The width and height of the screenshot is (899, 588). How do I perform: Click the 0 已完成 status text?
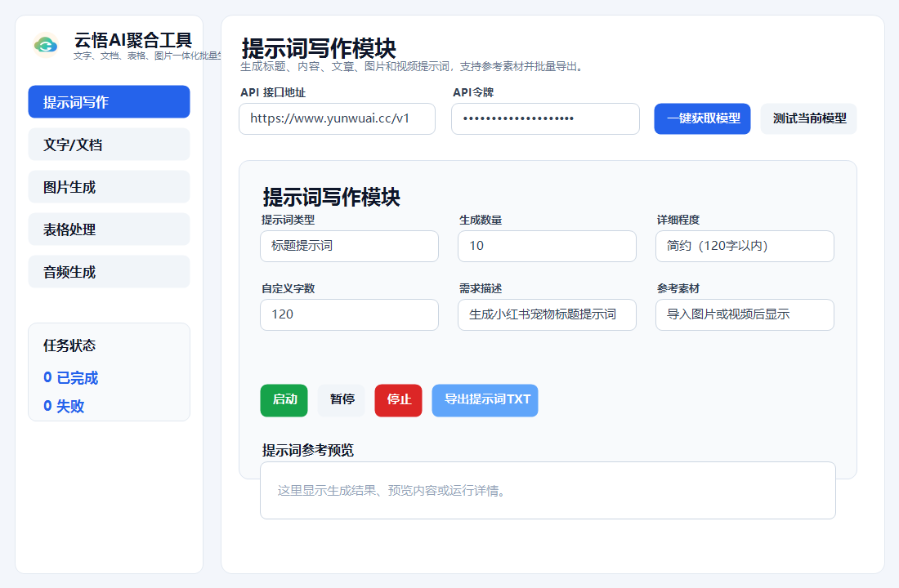(70, 377)
